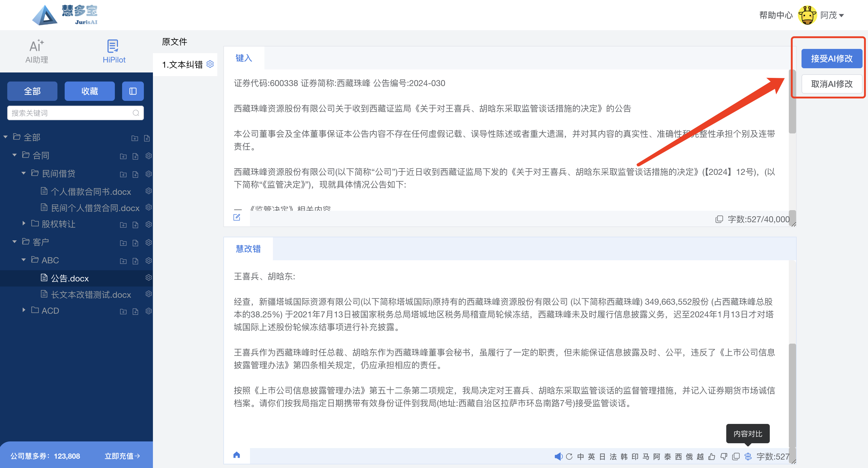Add new file to 全部 root
This screenshot has height=468, width=868.
(147, 138)
